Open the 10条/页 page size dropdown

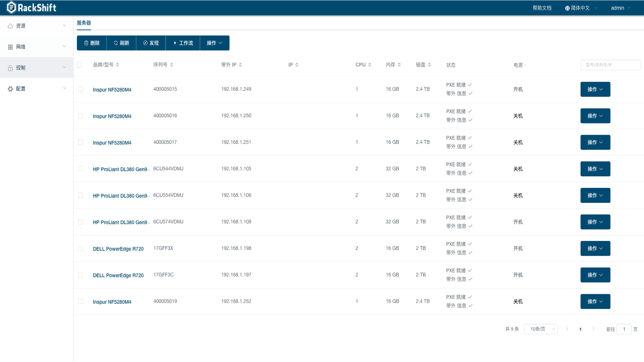click(541, 329)
